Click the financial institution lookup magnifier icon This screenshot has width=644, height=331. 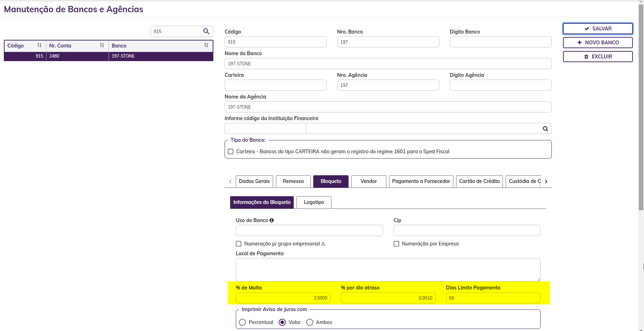[545, 129]
